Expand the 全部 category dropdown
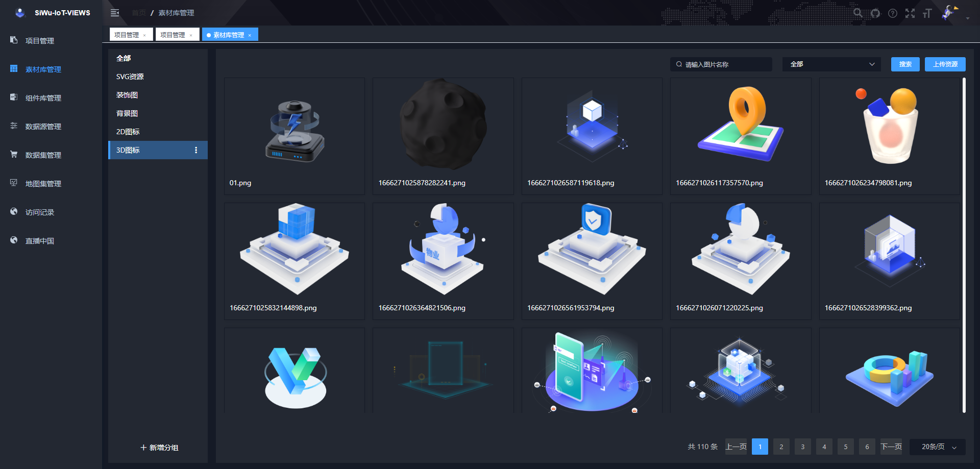Image resolution: width=980 pixels, height=469 pixels. pos(831,64)
